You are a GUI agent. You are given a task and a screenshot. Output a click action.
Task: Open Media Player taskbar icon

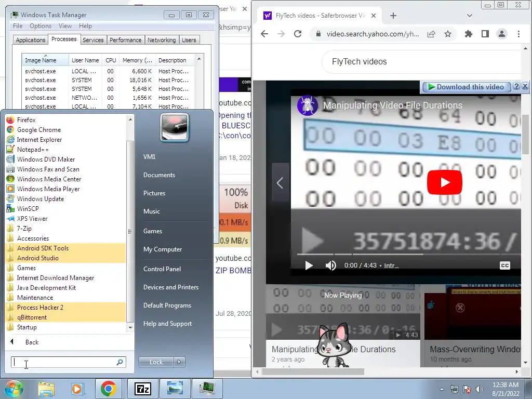77,389
